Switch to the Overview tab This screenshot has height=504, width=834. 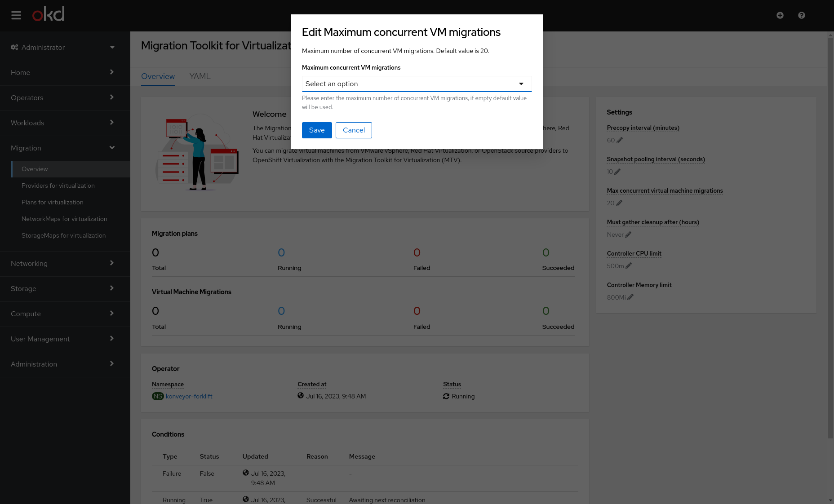click(158, 76)
